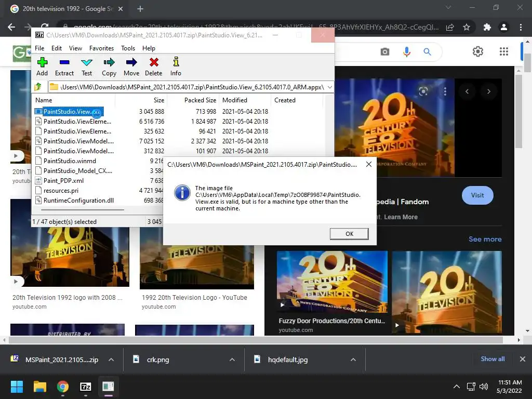Open Chrome extensions puzzle icon
The width and height of the screenshot is (532, 399).
coord(487,27)
